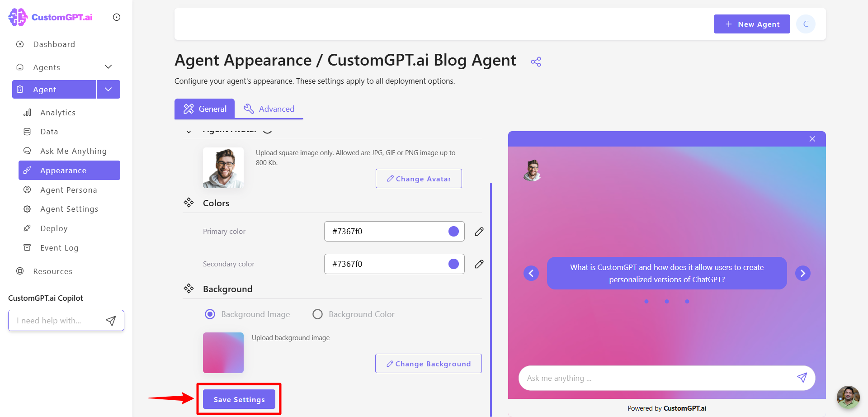Send the Copilot message via paper-plane icon
This screenshot has height=417, width=868.
click(x=111, y=321)
